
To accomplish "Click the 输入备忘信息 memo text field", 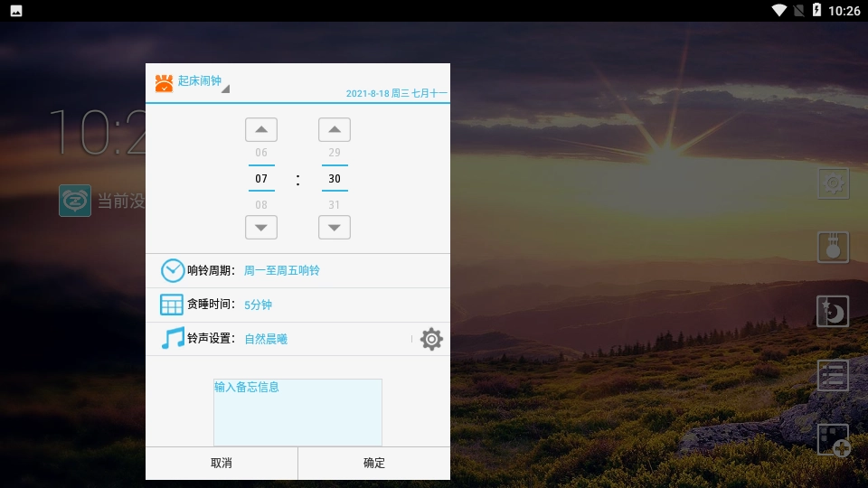I will (297, 412).
